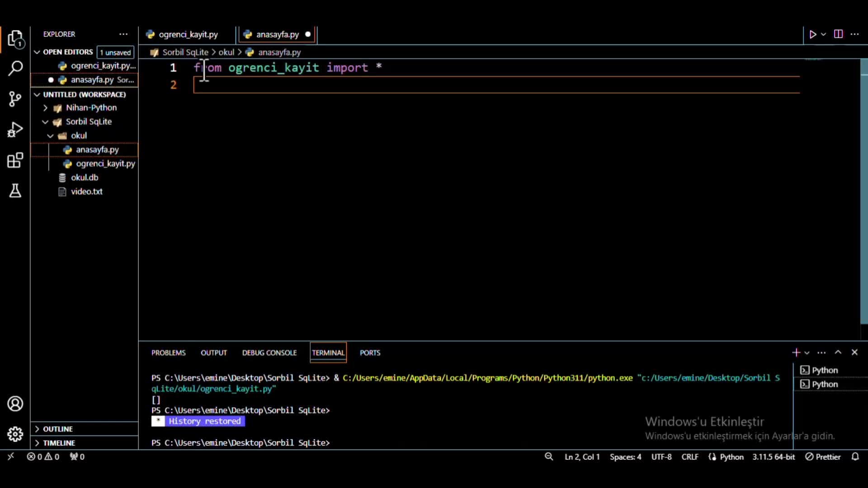Screen dimensions: 868x488
Task: Maximize the terminal panel size
Action: tap(838, 352)
